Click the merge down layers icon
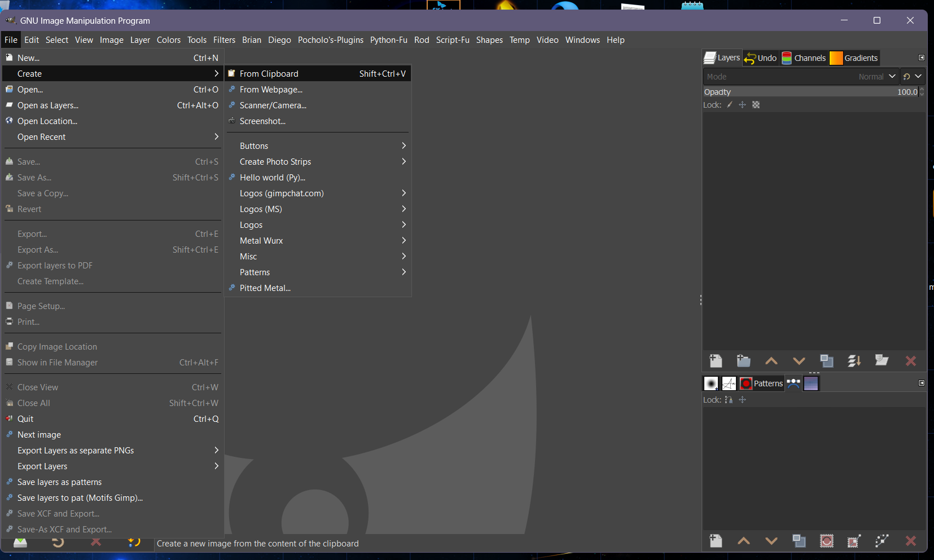This screenshot has height=560, width=934. click(854, 361)
